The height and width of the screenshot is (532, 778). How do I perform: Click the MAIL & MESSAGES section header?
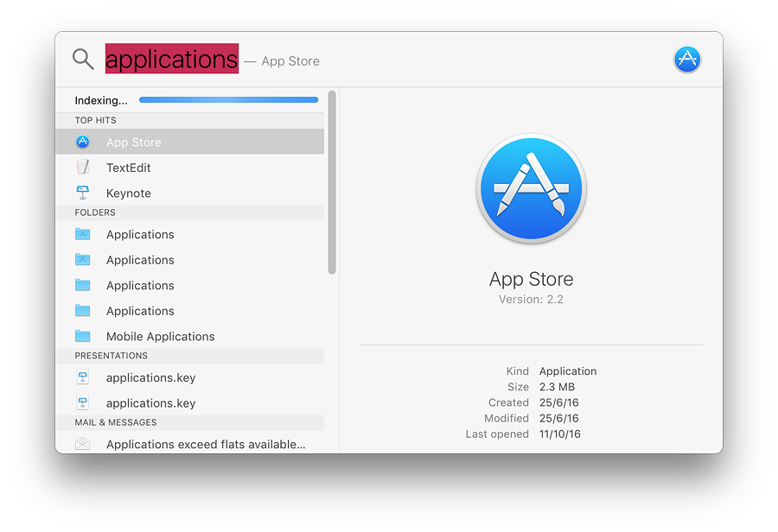point(190,422)
